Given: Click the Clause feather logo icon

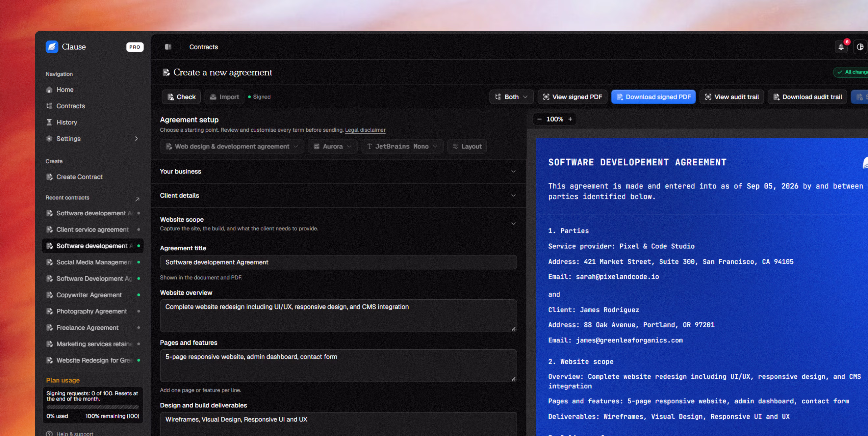Looking at the screenshot, I should 52,47.
